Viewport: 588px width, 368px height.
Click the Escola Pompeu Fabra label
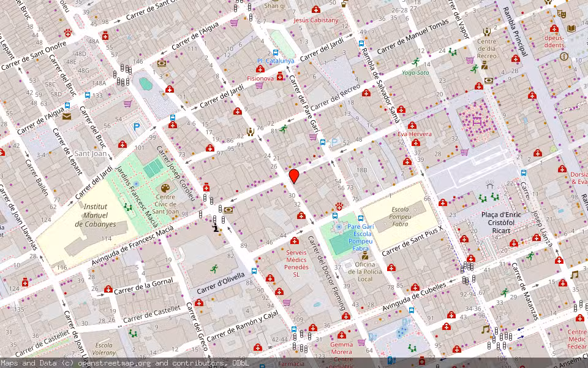[400, 217]
